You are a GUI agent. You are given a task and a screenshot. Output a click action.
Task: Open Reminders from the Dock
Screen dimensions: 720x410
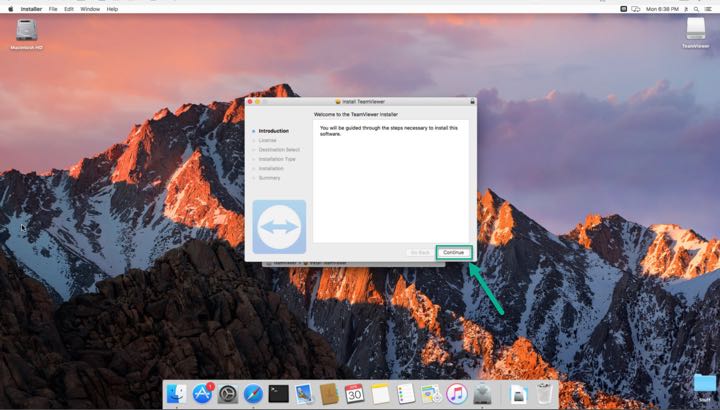pos(406,394)
